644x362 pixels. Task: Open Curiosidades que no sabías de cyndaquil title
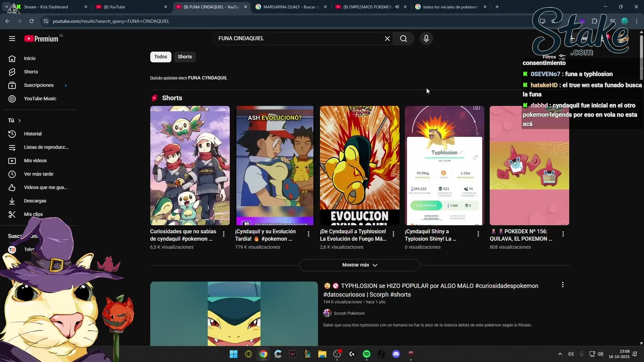(x=183, y=235)
